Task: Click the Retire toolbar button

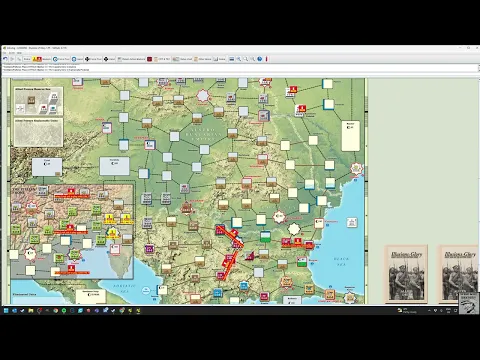Action: (x=27, y=59)
